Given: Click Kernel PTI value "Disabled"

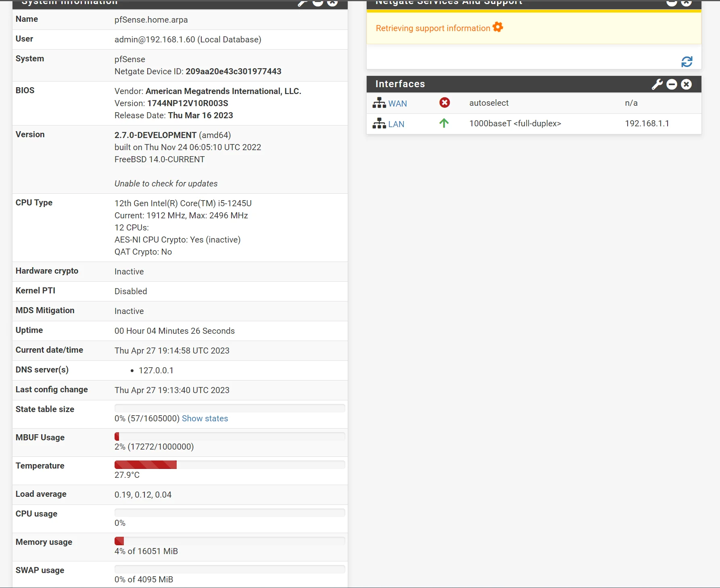Looking at the screenshot, I should tap(131, 291).
